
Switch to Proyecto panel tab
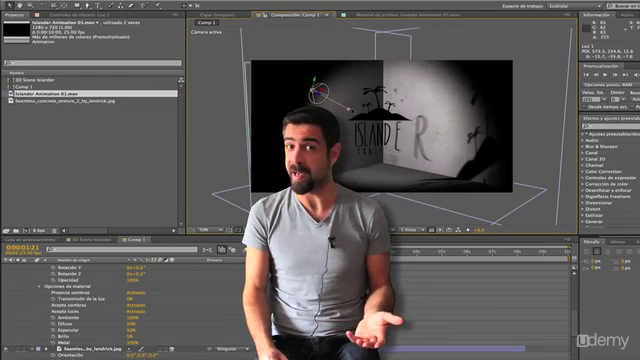[14, 15]
